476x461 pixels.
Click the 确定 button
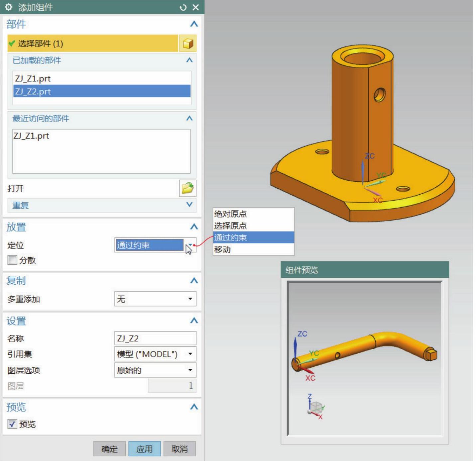coord(109,449)
